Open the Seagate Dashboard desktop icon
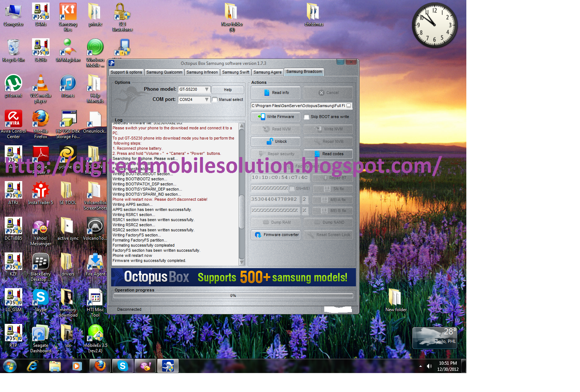Screen dimensions: 580x392 pyautogui.click(x=41, y=338)
